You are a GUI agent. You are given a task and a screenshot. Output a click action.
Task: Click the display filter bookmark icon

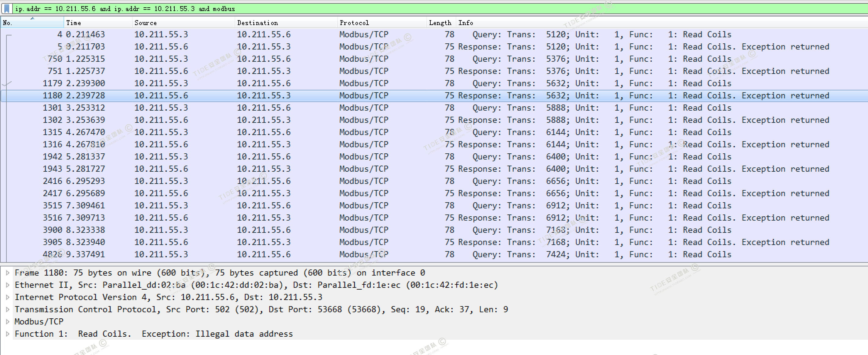[7, 9]
